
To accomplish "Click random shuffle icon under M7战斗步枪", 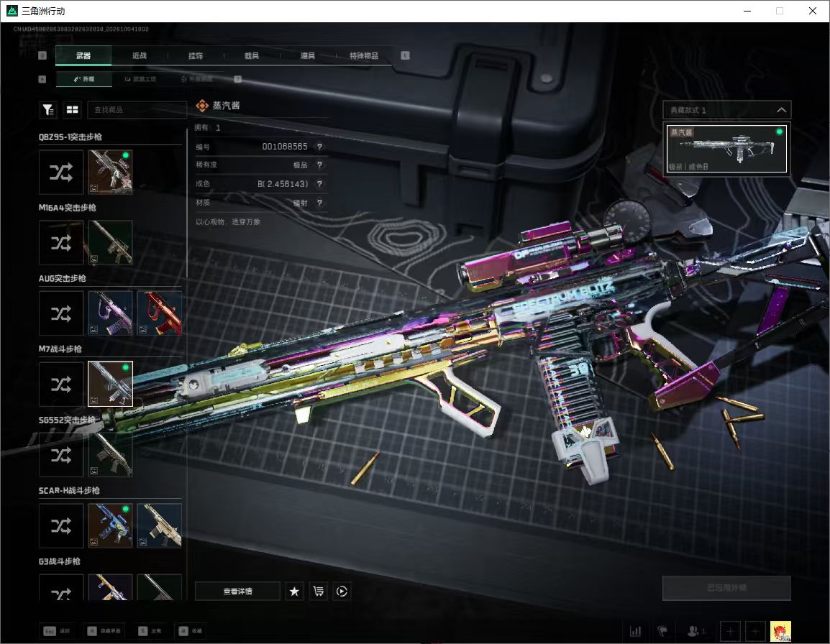I will tap(61, 385).
